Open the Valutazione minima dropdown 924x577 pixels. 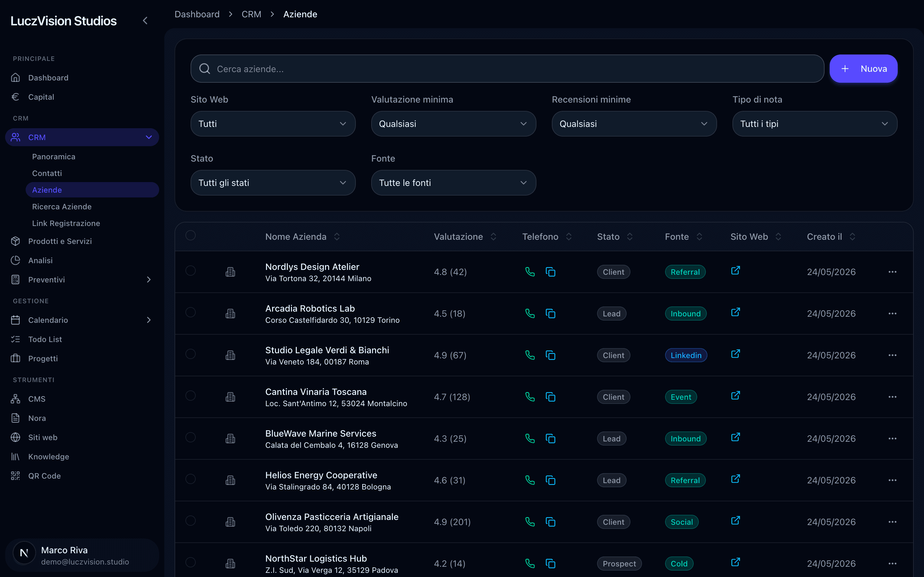point(454,124)
